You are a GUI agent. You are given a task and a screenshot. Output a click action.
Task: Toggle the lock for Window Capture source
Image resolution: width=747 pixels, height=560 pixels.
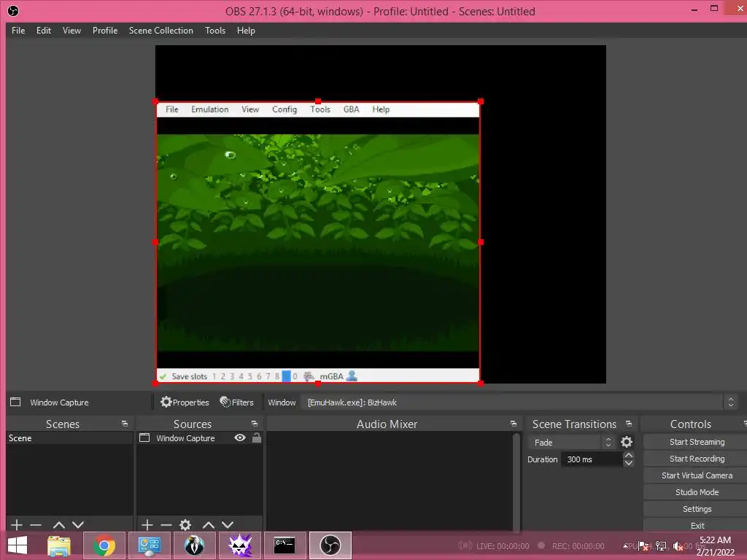tap(256, 437)
